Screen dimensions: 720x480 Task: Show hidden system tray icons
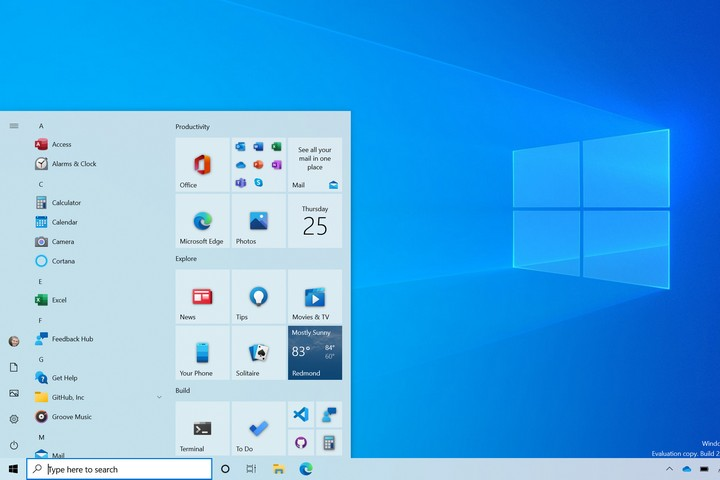669,469
